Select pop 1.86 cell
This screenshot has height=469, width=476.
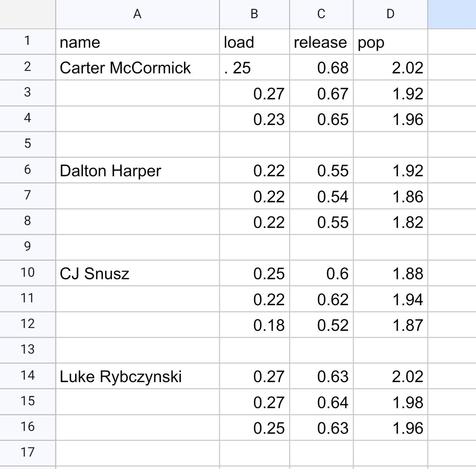(x=390, y=196)
